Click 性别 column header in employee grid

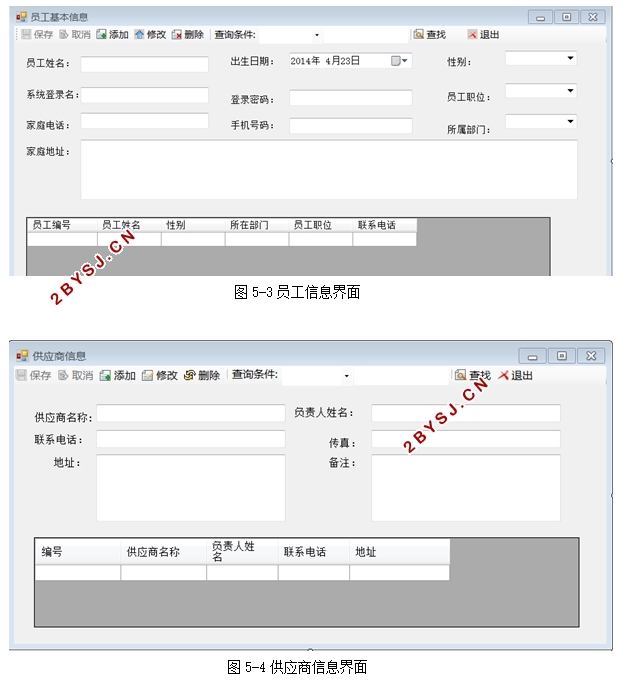193,225
